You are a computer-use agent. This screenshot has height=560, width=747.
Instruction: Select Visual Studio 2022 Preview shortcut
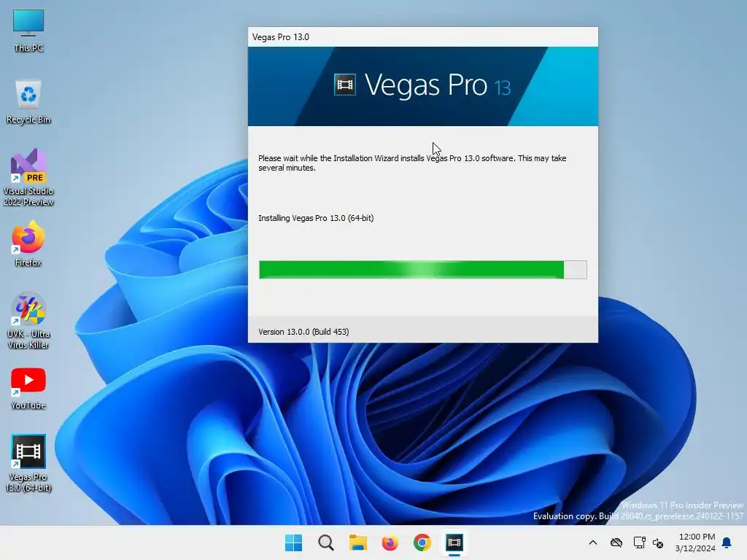pyautogui.click(x=28, y=177)
